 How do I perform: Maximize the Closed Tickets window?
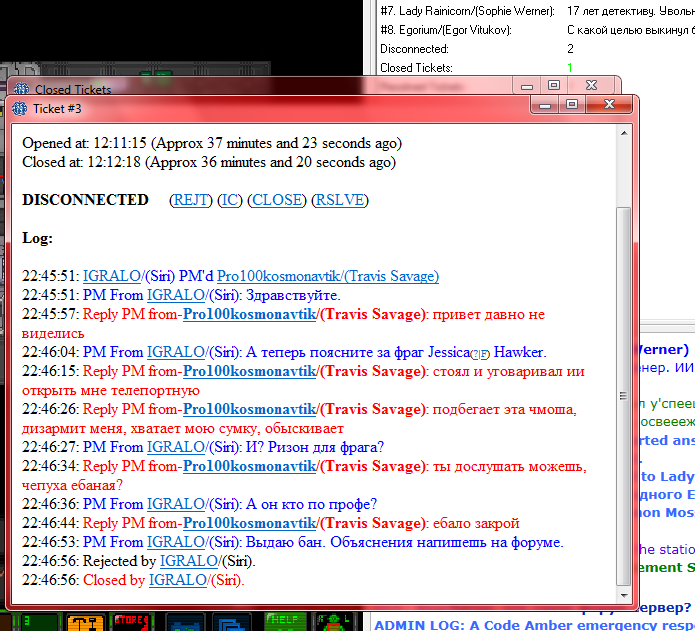click(x=554, y=85)
